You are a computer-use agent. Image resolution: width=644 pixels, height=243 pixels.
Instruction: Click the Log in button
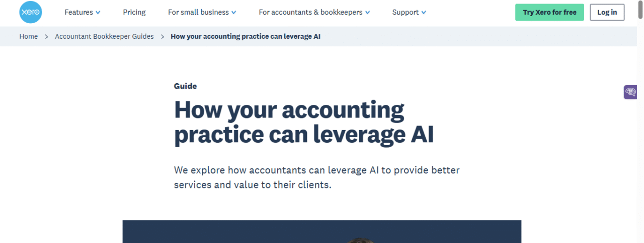tap(607, 12)
